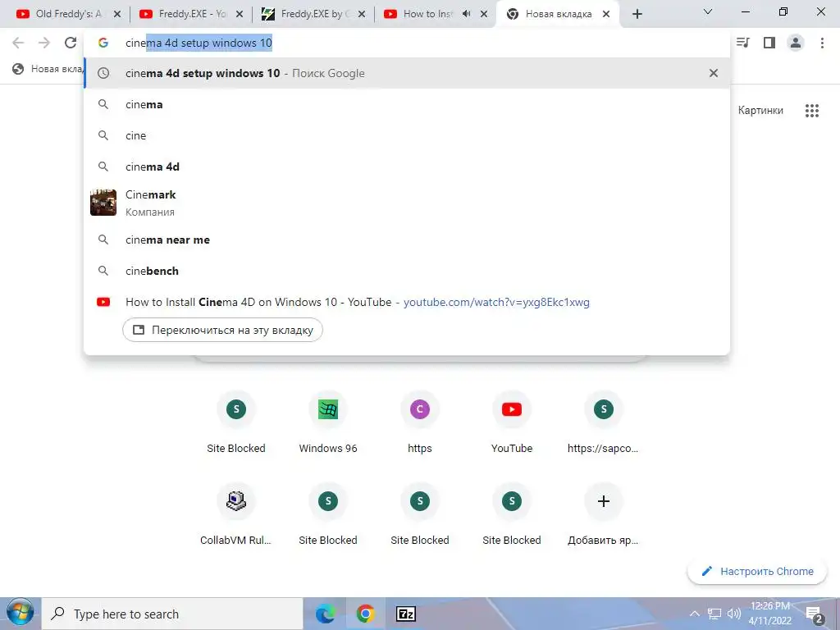Open the https shortcut tile
This screenshot has height=630, width=840.
[x=419, y=423]
